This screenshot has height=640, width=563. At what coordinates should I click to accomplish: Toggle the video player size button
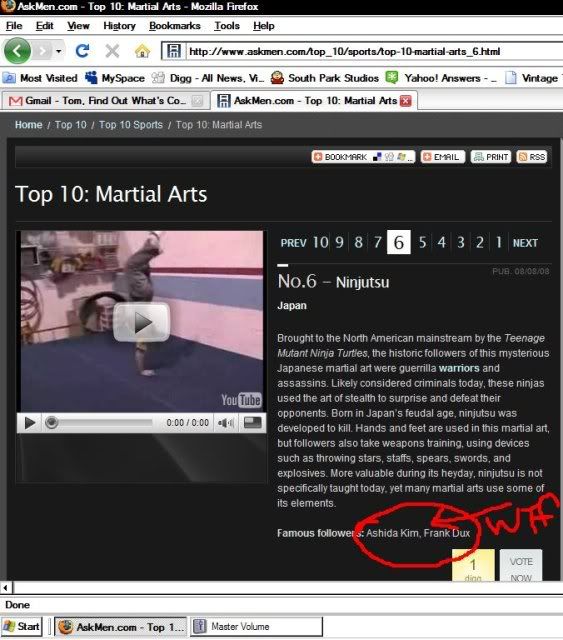[252, 422]
